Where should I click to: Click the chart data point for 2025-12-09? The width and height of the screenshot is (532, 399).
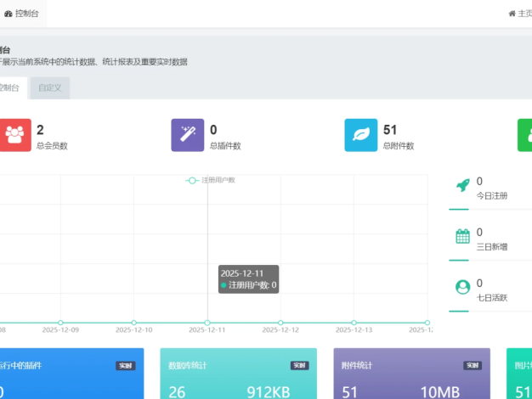coord(60,323)
